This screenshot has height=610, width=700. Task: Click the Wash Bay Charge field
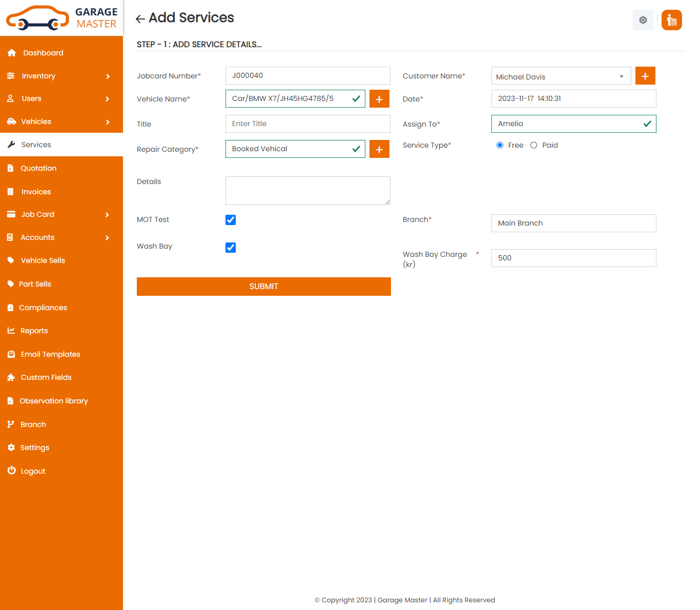574,258
